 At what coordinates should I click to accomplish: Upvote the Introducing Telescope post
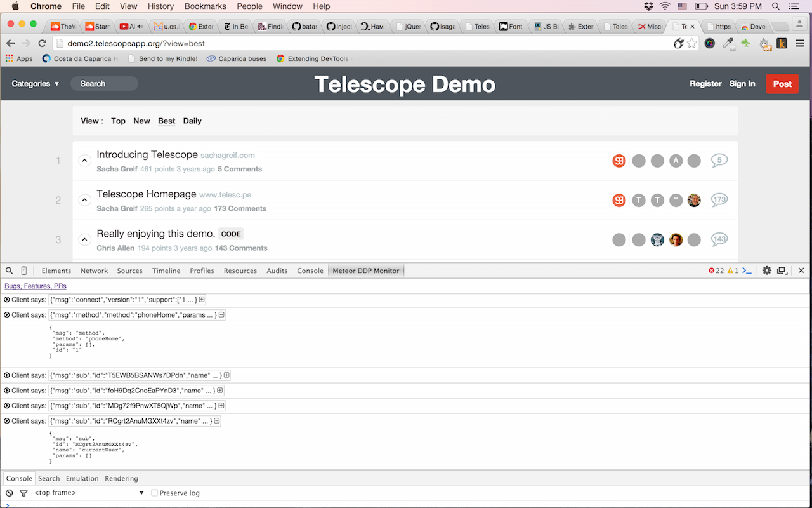[84, 161]
